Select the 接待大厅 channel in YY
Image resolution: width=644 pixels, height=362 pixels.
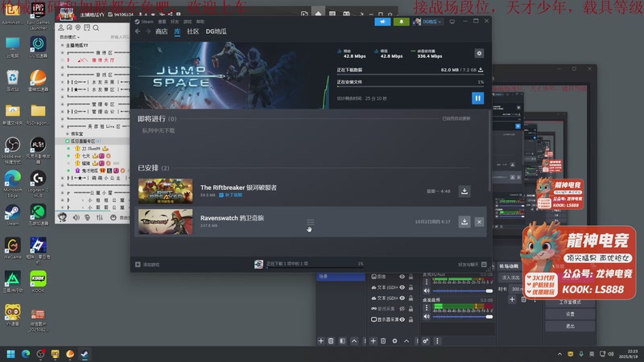click(103, 60)
